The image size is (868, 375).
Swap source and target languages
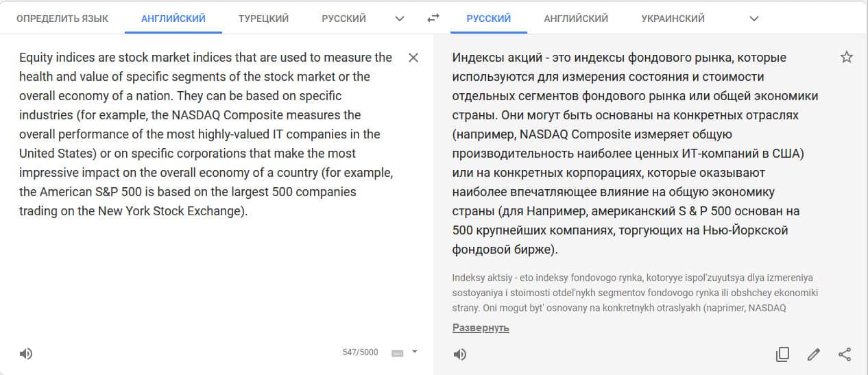coord(433,19)
